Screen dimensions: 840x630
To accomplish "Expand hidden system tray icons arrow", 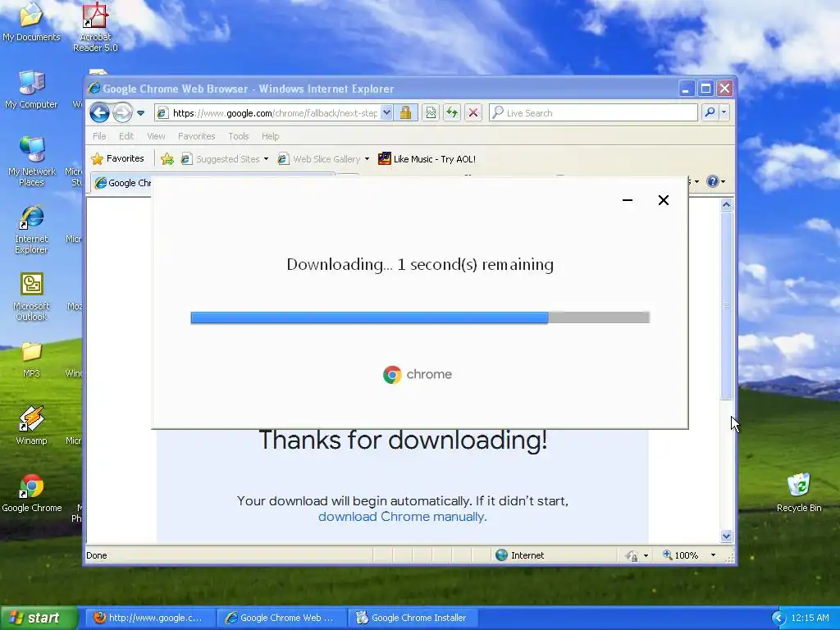I will coord(778,619).
